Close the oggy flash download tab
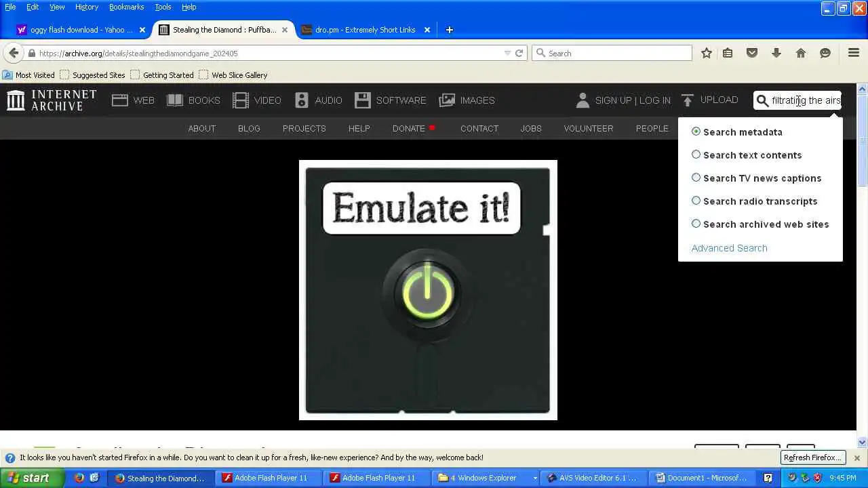The height and width of the screenshot is (488, 868). [142, 30]
